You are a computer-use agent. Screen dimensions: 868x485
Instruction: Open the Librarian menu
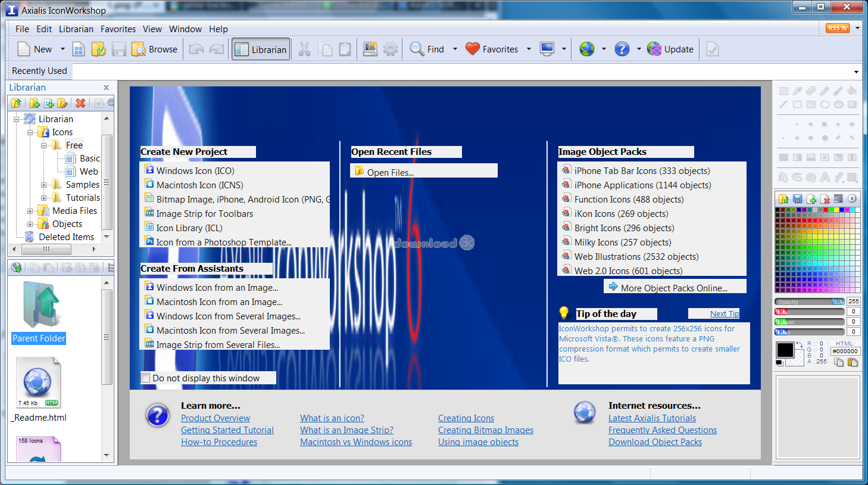[x=76, y=29]
